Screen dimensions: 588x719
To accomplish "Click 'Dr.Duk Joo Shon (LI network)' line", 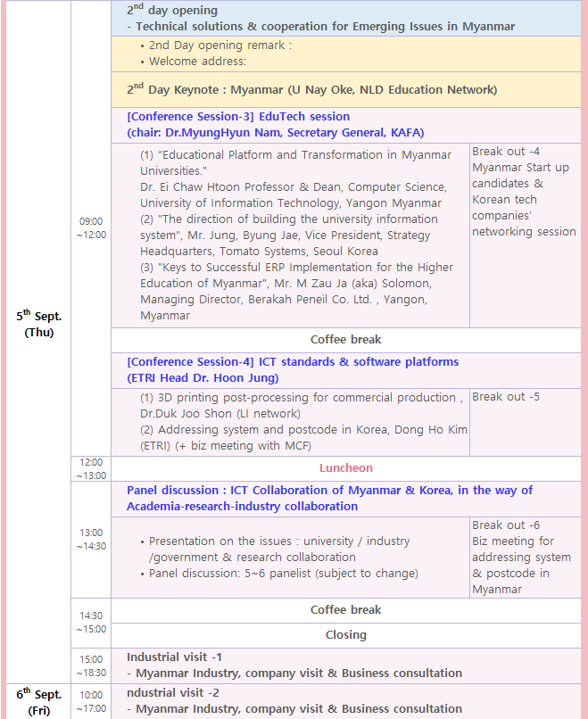I will pos(220,414).
